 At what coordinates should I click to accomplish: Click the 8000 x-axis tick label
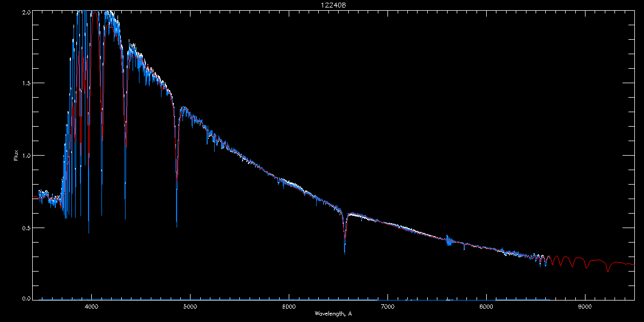[x=486, y=306]
